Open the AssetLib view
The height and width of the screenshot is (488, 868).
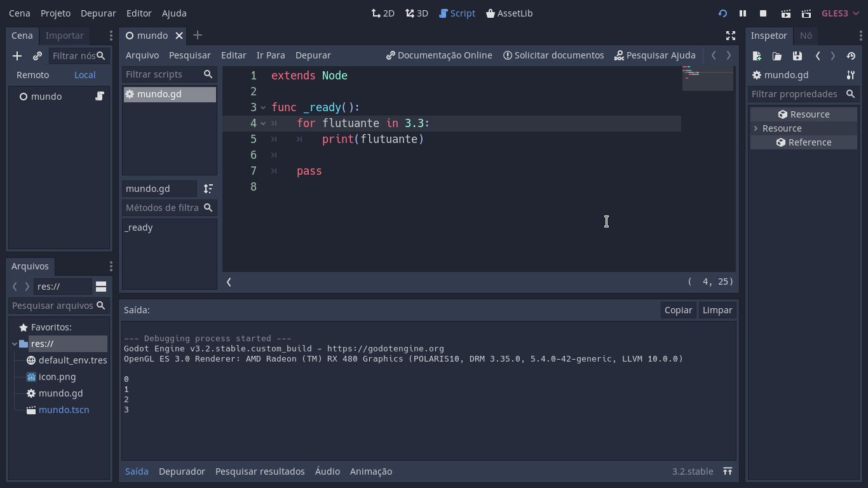tap(509, 13)
